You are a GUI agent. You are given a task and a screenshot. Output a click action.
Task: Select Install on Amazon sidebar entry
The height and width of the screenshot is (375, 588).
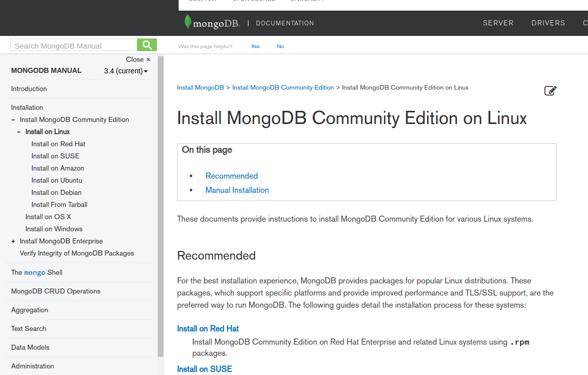point(58,169)
